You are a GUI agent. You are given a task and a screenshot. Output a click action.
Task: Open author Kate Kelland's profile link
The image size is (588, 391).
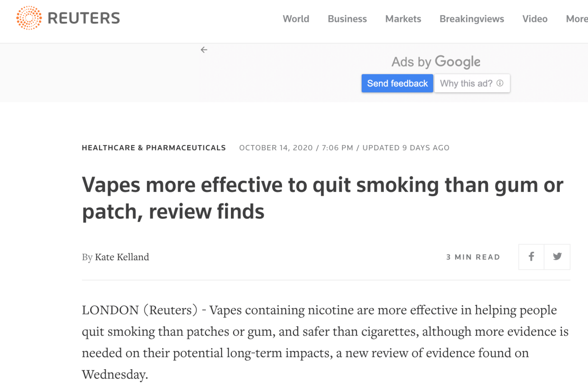tap(122, 257)
